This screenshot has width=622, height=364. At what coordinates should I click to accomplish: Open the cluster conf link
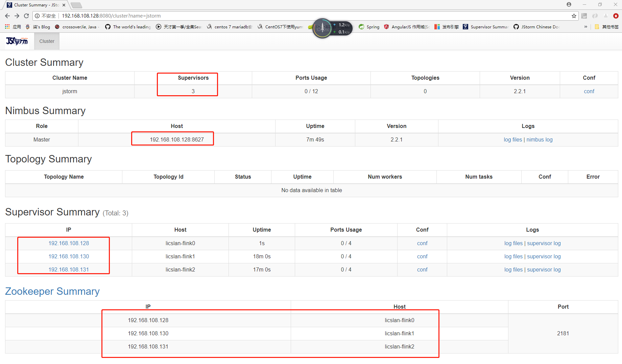[x=589, y=91]
